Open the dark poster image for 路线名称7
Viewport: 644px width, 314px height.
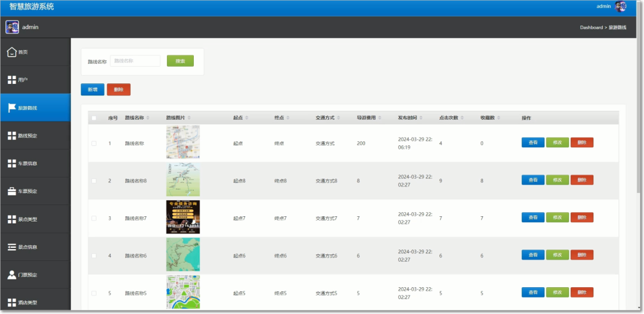click(183, 217)
